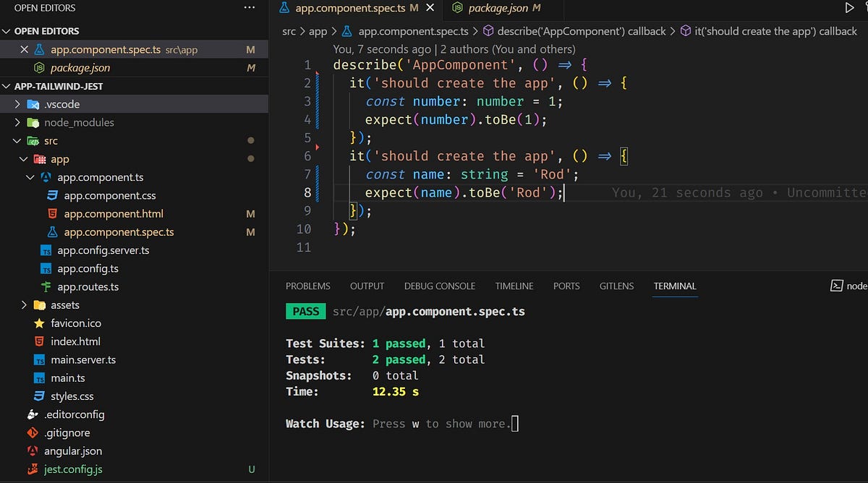Expand the assets folder

point(24,304)
